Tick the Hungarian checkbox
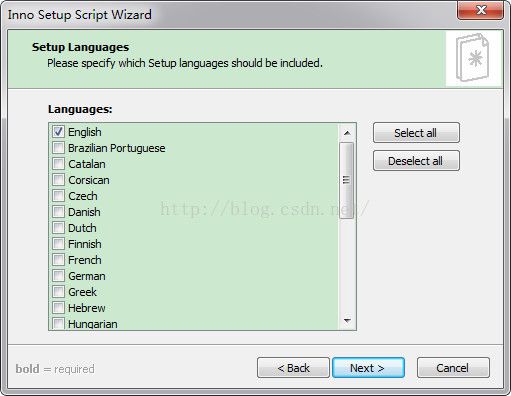Screen dimensions: 511x396 pyautogui.click(x=58, y=323)
